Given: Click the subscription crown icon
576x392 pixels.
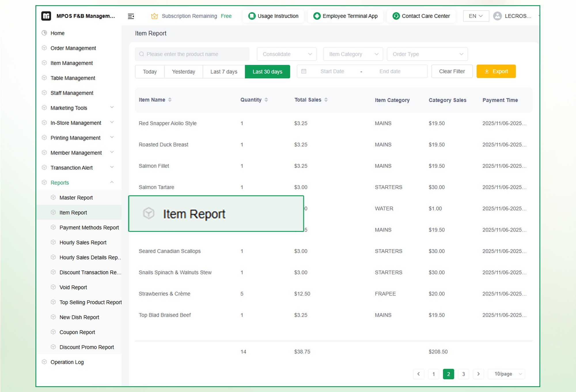Looking at the screenshot, I should pos(154,16).
